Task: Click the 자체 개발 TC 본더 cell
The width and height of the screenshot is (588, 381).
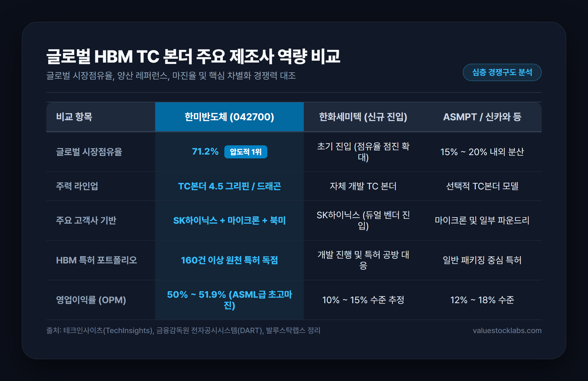Action: coord(363,186)
